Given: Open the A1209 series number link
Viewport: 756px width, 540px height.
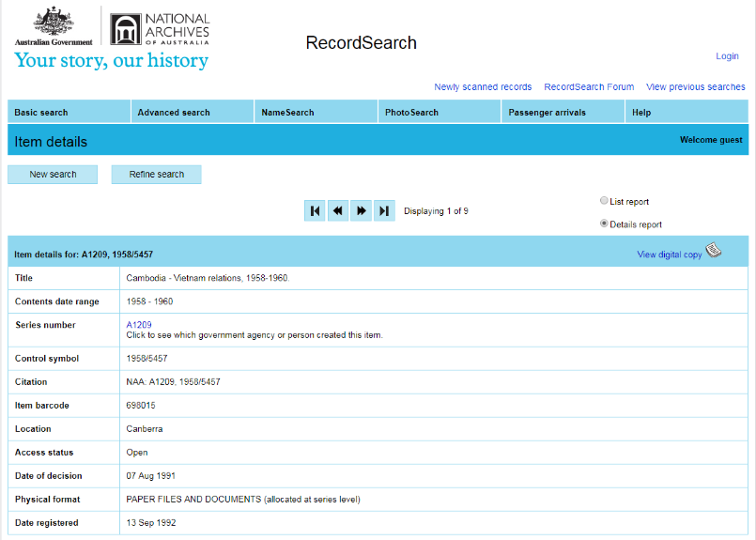Looking at the screenshot, I should click(139, 325).
